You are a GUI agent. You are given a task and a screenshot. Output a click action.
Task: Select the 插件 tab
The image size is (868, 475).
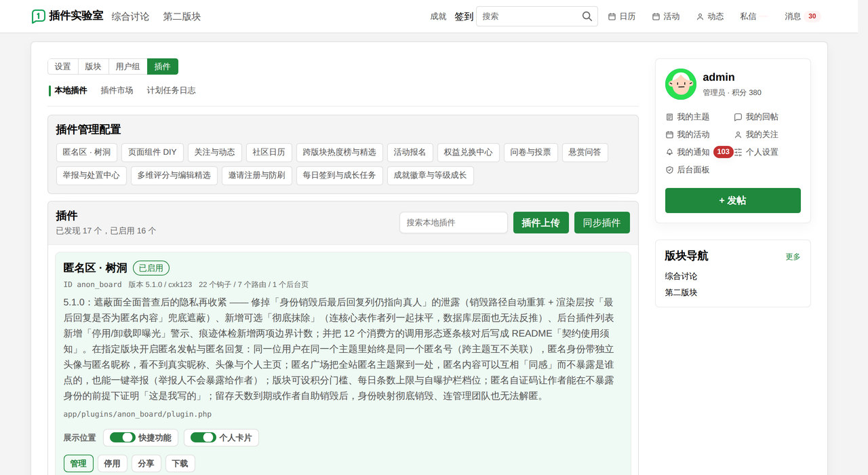(163, 66)
